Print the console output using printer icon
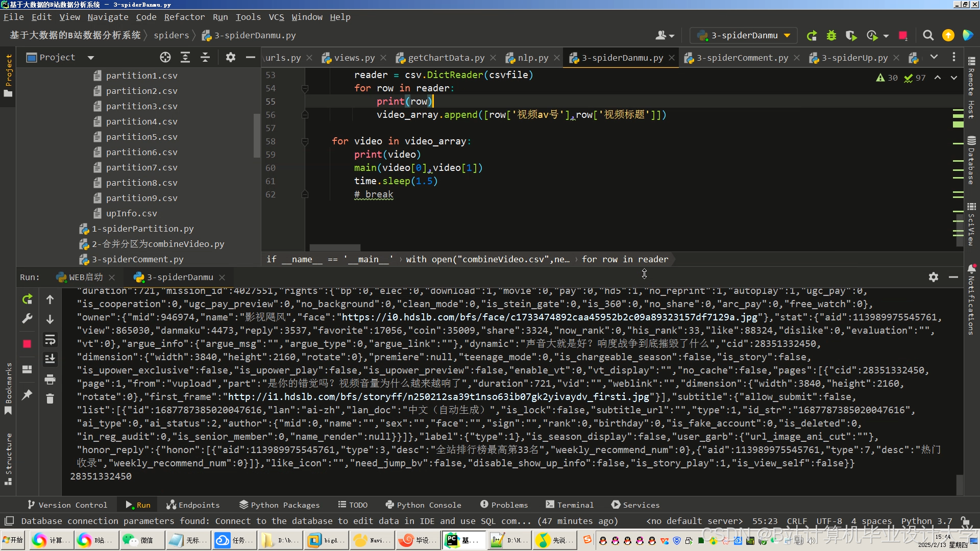 50,379
